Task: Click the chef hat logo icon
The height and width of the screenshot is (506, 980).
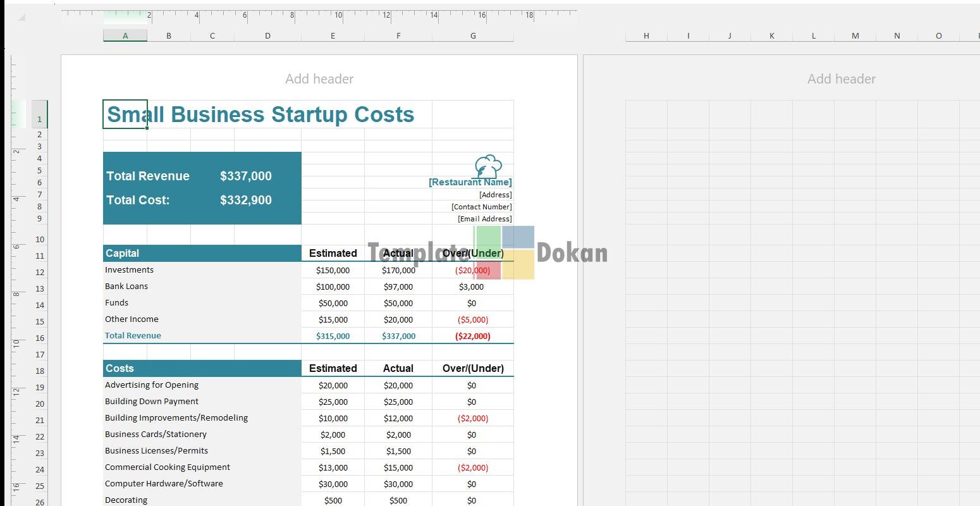Action: [488, 166]
